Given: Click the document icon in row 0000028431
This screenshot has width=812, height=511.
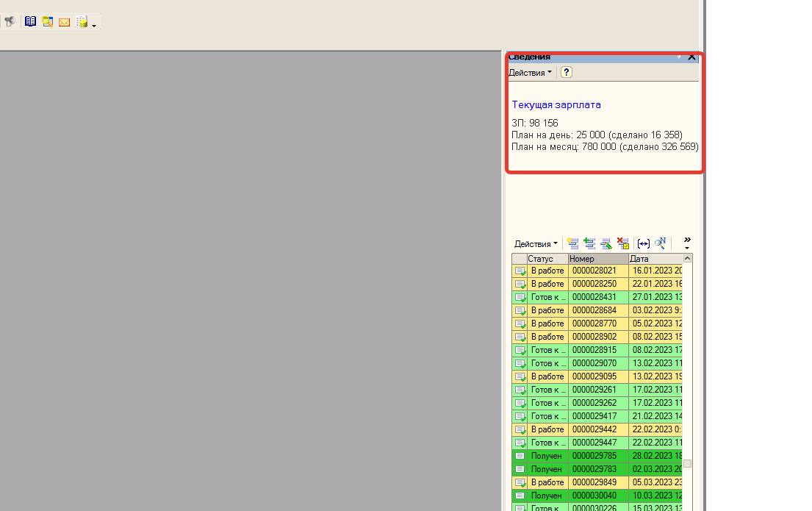Looking at the screenshot, I should click(x=520, y=297).
